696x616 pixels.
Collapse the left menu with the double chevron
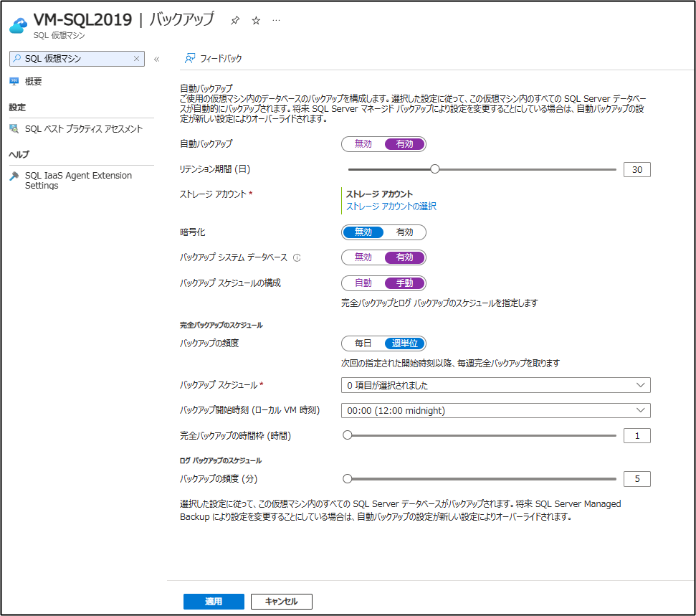(157, 59)
